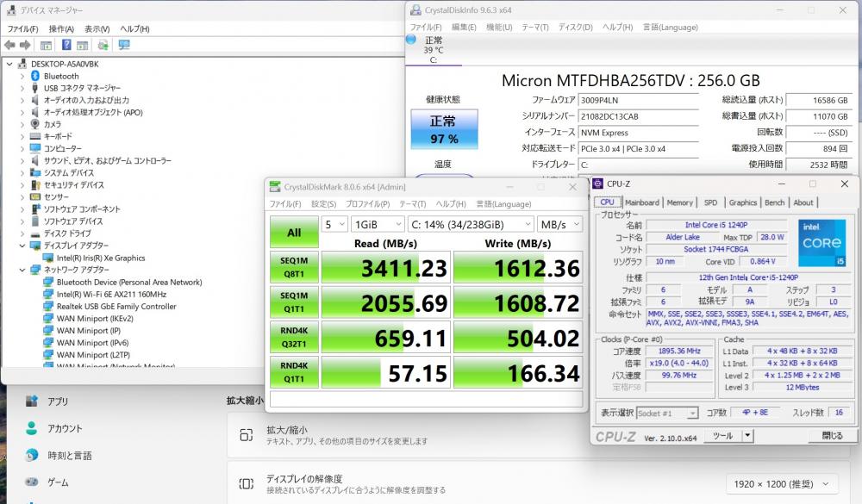862x504 pixels.
Task: Start the RND4K Q32T1 benchmark
Action: [294, 337]
